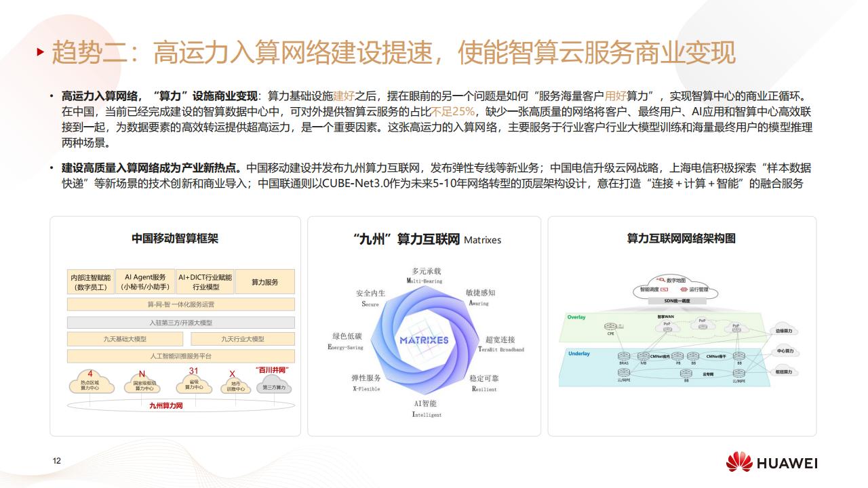Click the heading 中国移动智算框架
The width and height of the screenshot is (868, 488).
175,238
